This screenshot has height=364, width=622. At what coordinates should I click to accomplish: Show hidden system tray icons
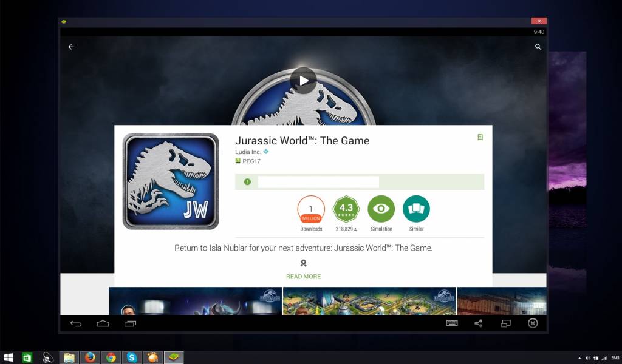point(579,358)
